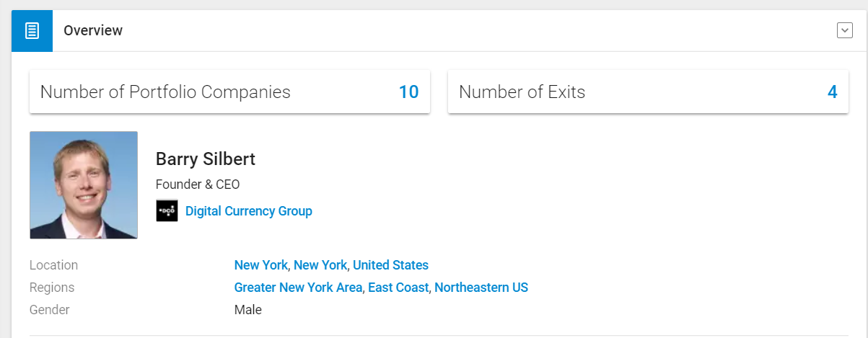The image size is (868, 338).
Task: Open the Northeastern US region link
Action: (x=481, y=288)
